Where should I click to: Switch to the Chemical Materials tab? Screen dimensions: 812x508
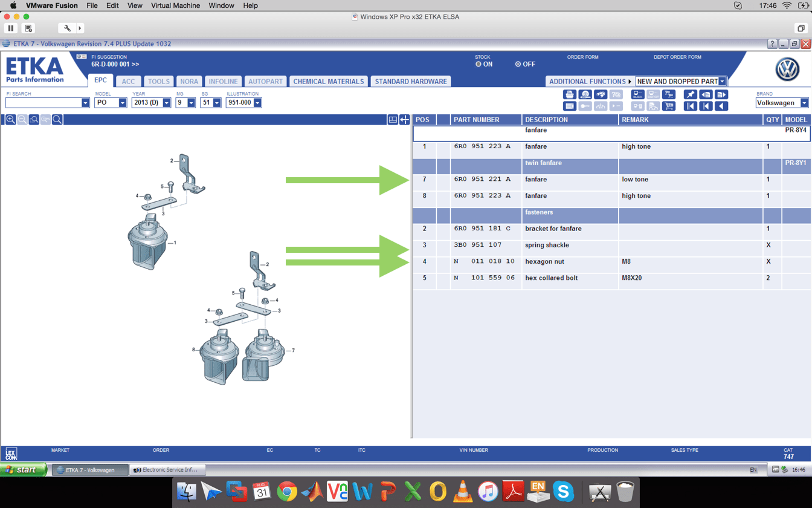[328, 81]
